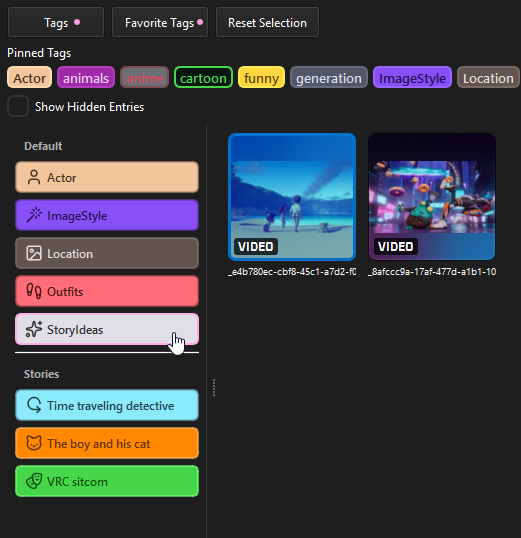Select the pinned generation tag
Screen dimensions: 521x538
pyautogui.click(x=329, y=78)
